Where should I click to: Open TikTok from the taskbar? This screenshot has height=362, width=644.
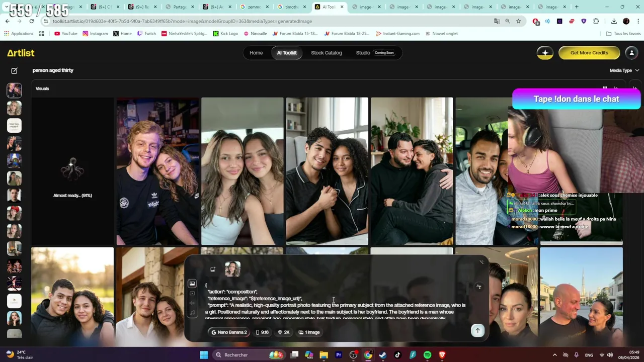click(x=397, y=355)
